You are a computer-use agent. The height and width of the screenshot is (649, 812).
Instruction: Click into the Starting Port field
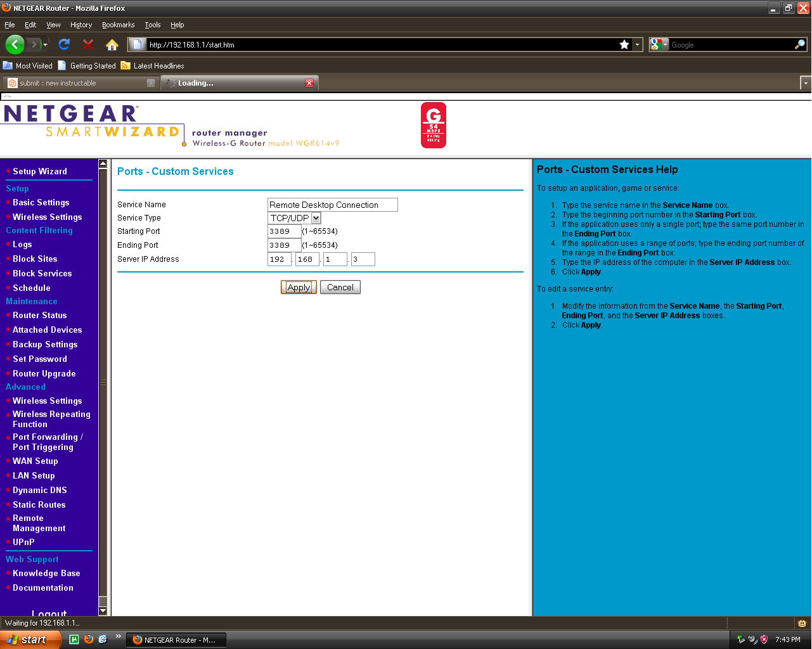pyautogui.click(x=284, y=231)
